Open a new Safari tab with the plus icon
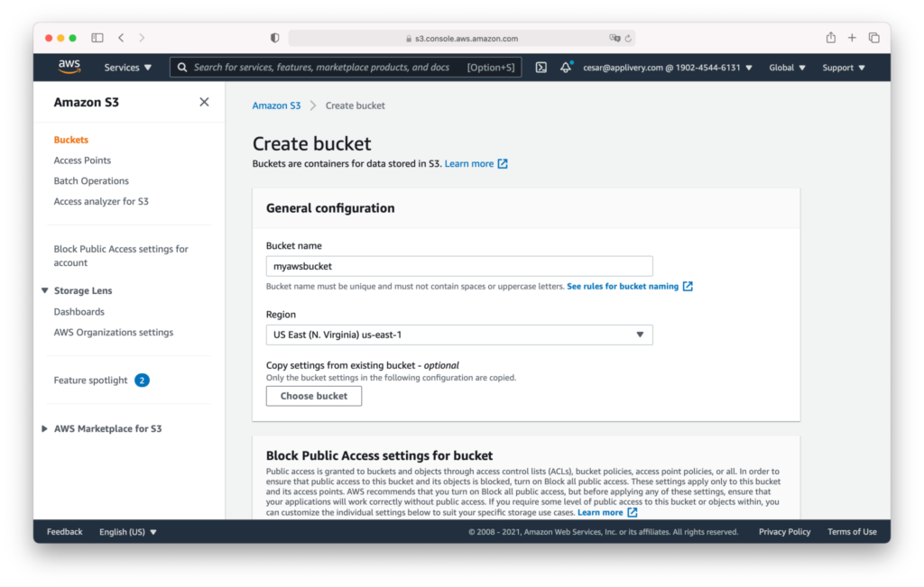Image resolution: width=924 pixels, height=587 pixels. [852, 38]
